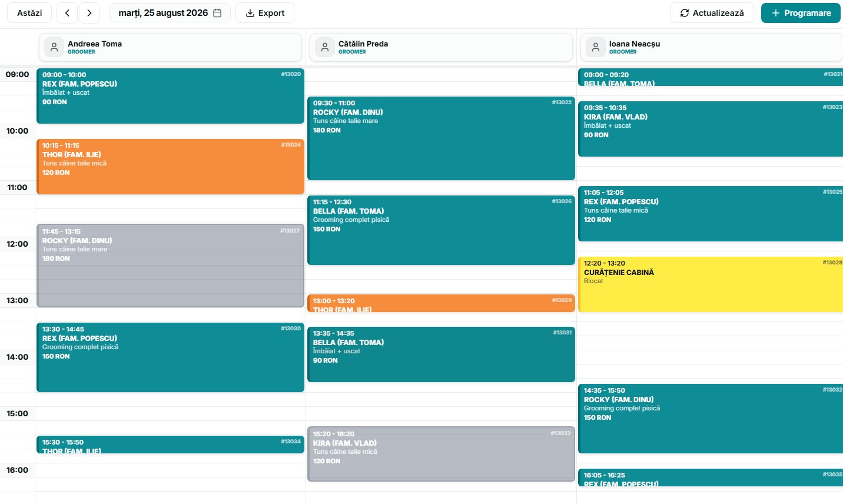Open Bella appointment 09:00 - 09:20
The height and width of the screenshot is (504, 843).
711,77
